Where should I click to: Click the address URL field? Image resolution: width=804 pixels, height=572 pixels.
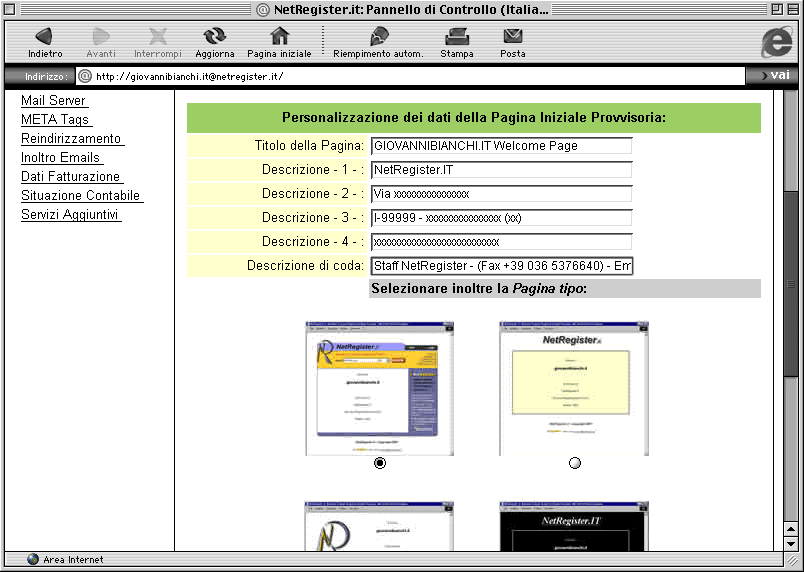pos(410,76)
